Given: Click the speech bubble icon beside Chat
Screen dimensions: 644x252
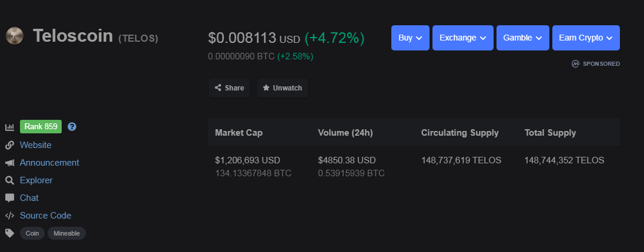Looking at the screenshot, I should [x=9, y=198].
